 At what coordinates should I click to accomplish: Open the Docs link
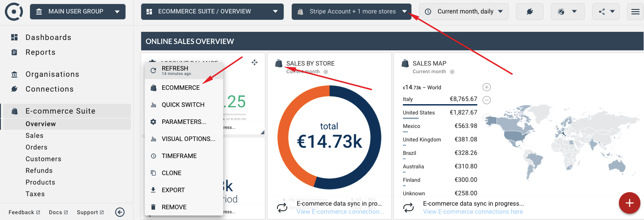pyautogui.click(x=58, y=212)
